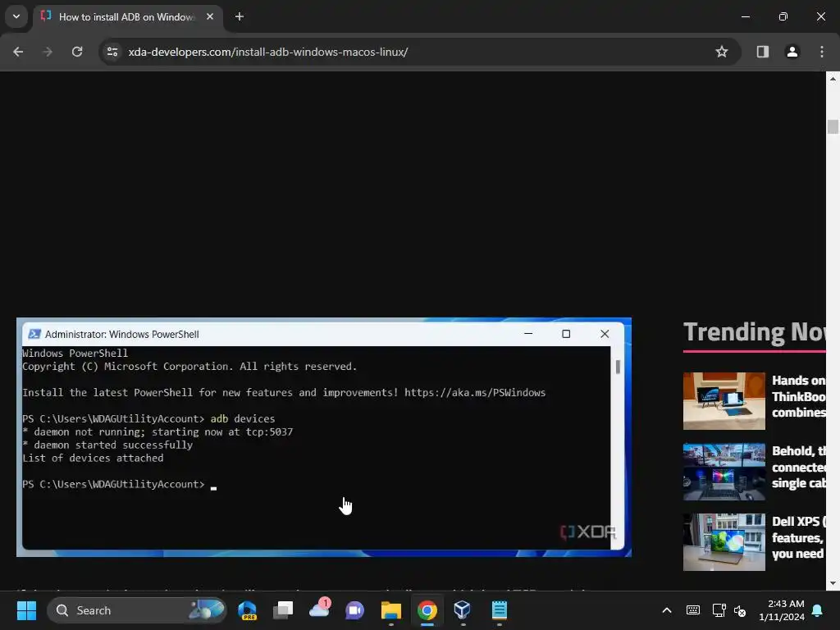Click the Trending Now heading
Screen dimensions: 840x630
tap(755, 332)
